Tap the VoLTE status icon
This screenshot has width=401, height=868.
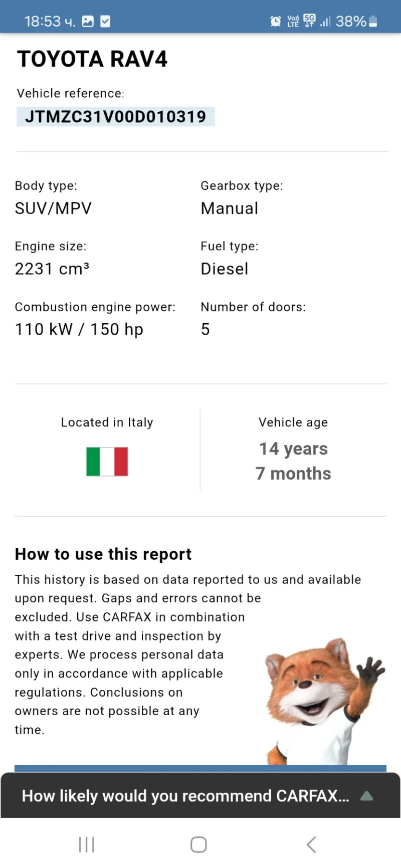pos(292,21)
